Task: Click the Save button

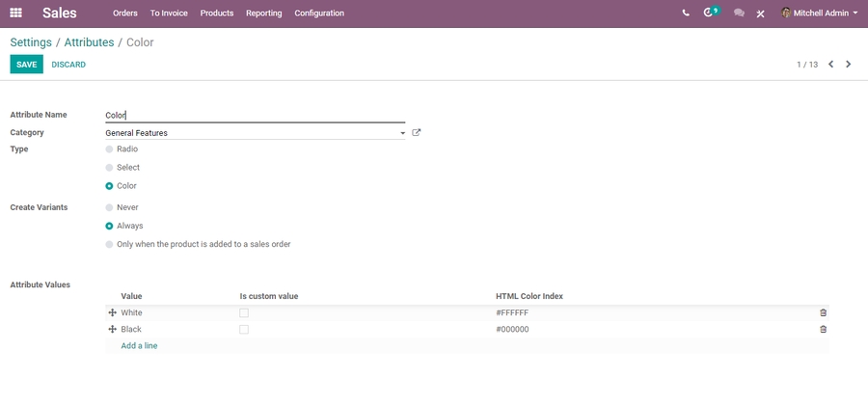Action: [26, 65]
